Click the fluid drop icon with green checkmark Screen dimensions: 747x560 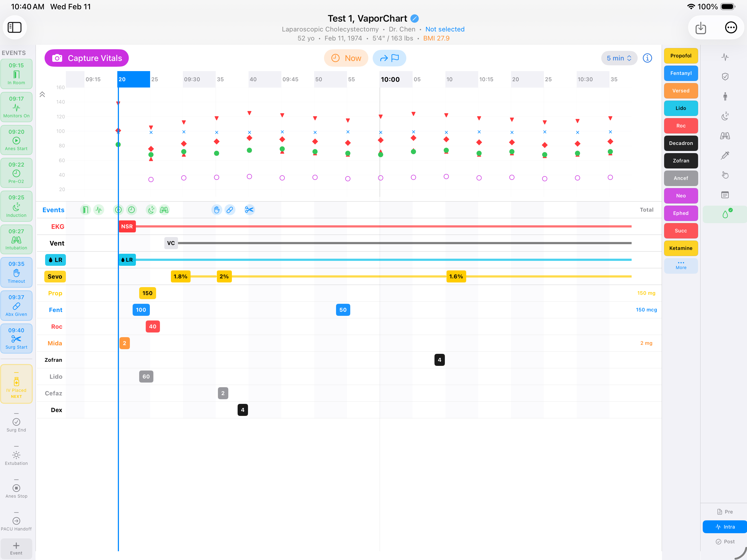tap(725, 214)
